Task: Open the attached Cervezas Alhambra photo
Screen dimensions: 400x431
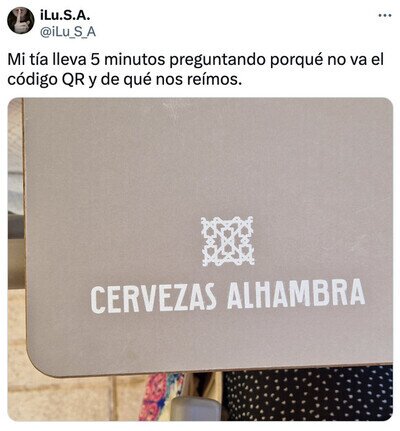Action: pyautogui.click(x=200, y=259)
